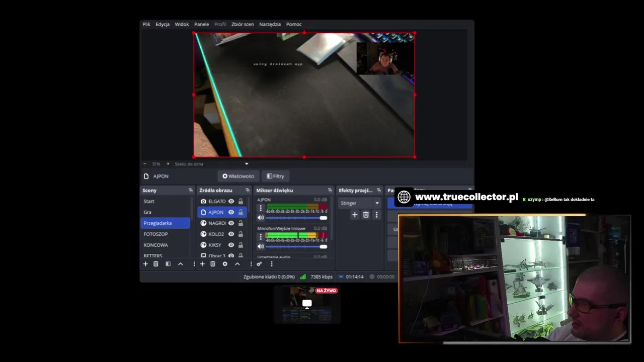The image size is (644, 362).
Task: Open source properties gear in Źródła obrazu toolbar
Action: coord(225,264)
